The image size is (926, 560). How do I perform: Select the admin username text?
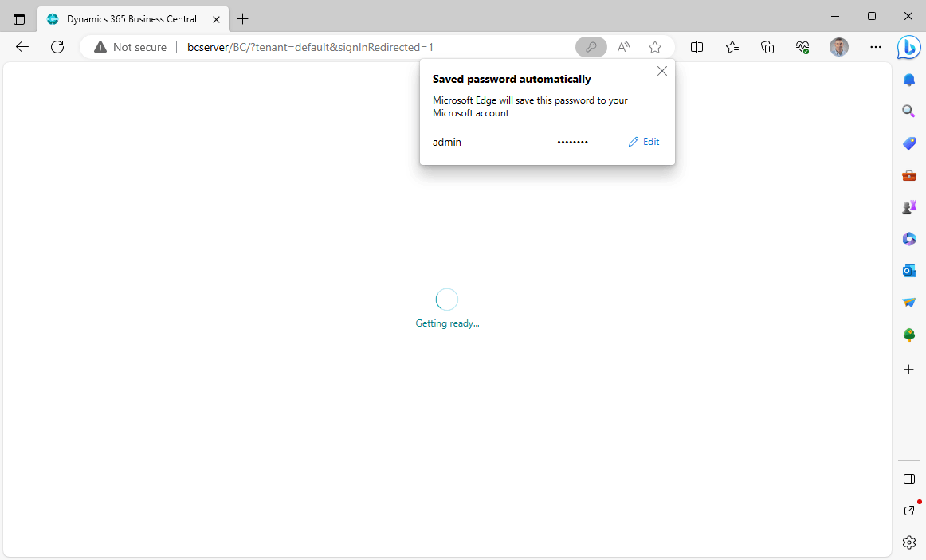tap(447, 143)
